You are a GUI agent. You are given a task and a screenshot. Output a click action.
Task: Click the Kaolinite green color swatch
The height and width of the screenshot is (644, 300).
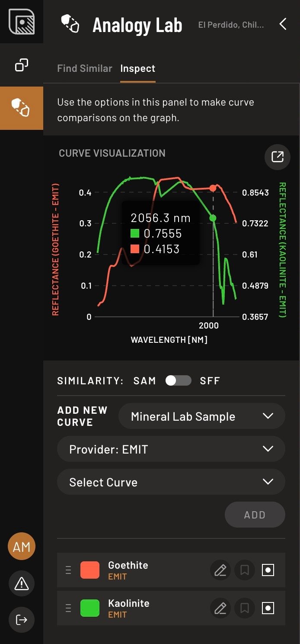[x=90, y=609]
